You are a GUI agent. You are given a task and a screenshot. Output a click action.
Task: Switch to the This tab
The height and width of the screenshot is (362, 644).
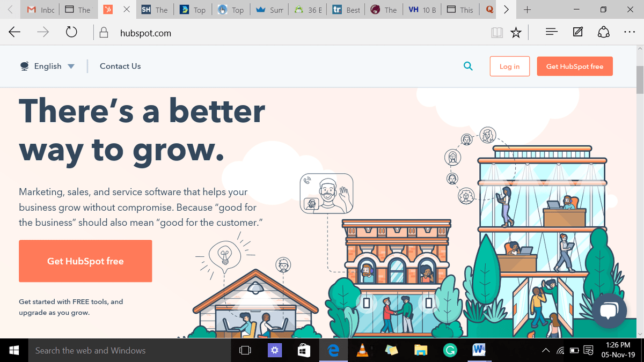tap(461, 10)
